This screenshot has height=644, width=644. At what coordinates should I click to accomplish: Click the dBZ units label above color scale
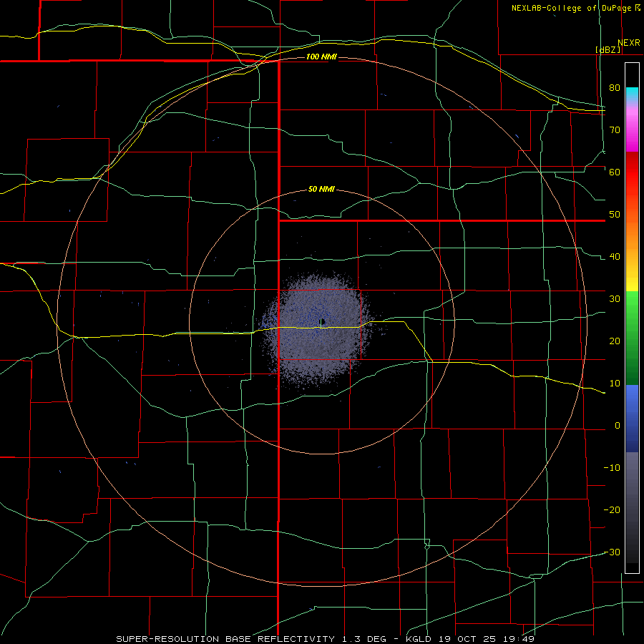point(608,49)
